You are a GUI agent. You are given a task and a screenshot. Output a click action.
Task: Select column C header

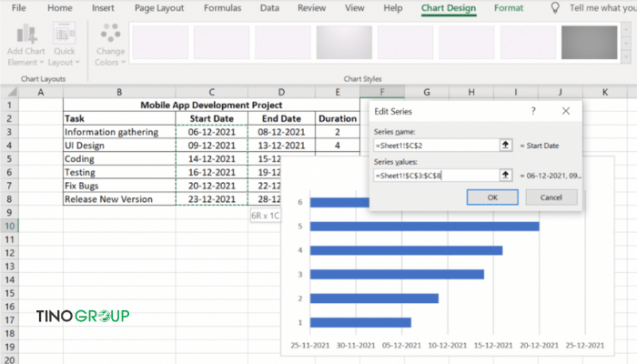pyautogui.click(x=211, y=92)
